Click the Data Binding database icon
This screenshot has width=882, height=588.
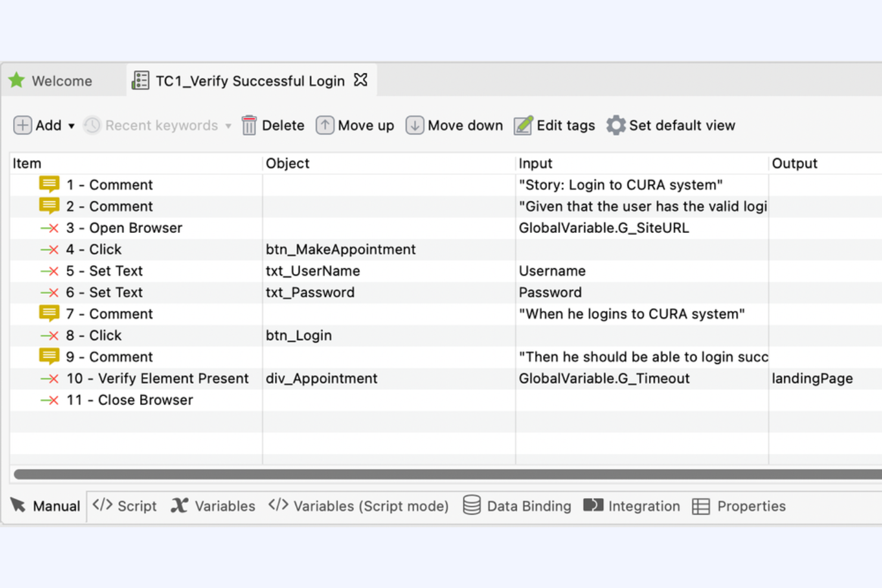[471, 505]
